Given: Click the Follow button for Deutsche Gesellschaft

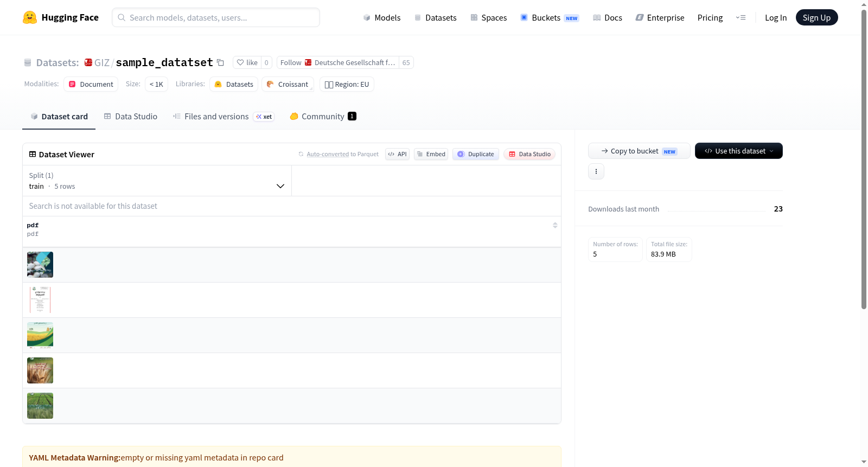Looking at the screenshot, I should pos(338,62).
